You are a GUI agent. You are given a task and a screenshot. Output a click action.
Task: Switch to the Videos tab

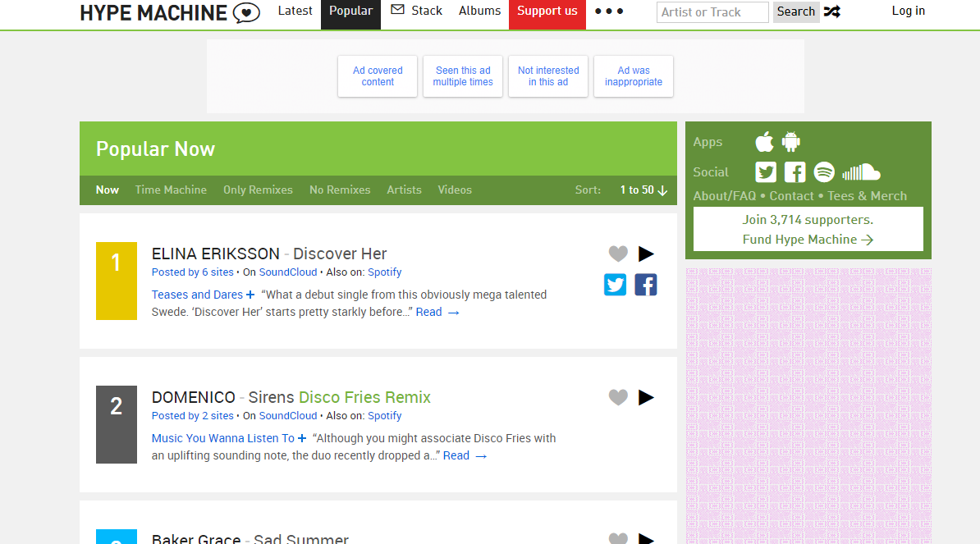point(455,190)
